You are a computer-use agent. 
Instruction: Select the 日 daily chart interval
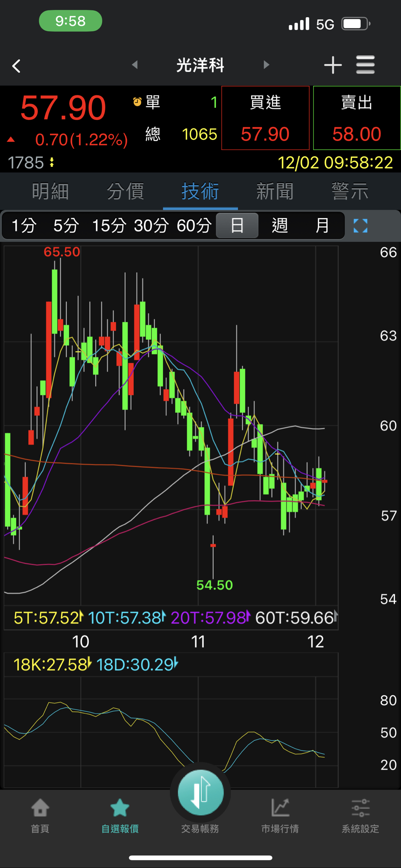pos(237,226)
